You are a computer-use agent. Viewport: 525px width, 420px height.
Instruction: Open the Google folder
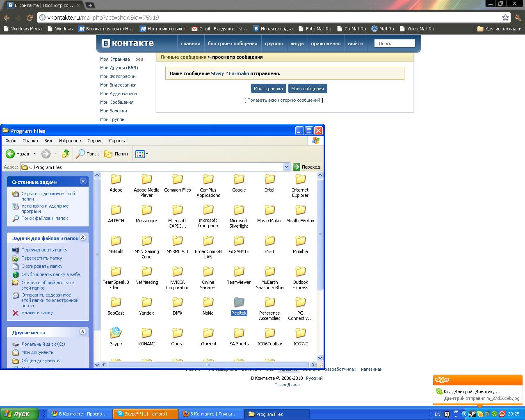[239, 183]
